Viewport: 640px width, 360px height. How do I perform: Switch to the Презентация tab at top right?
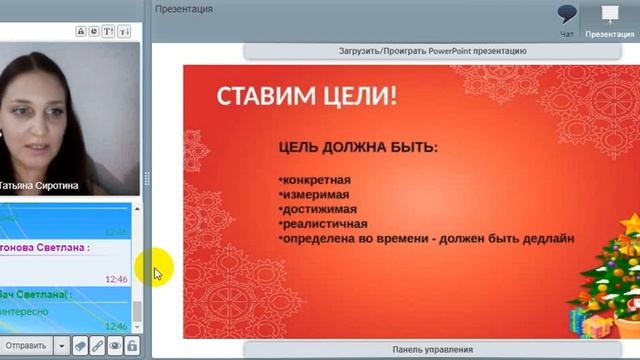(610, 21)
